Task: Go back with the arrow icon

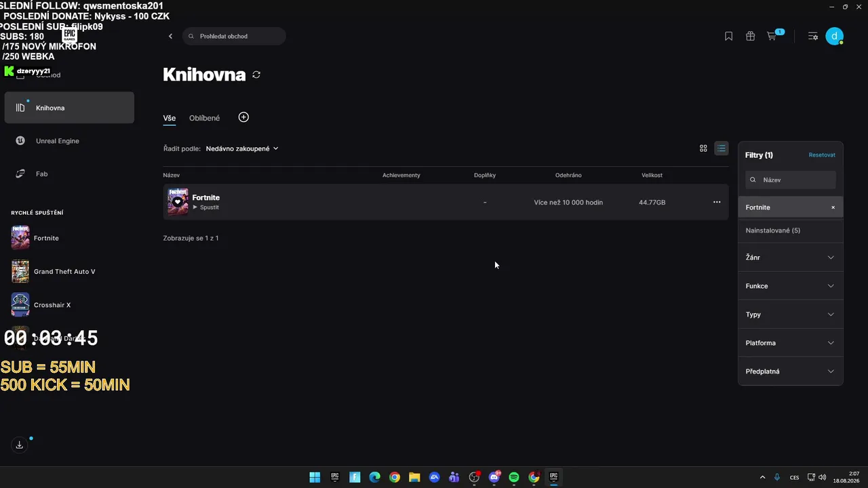Action: pos(170,36)
